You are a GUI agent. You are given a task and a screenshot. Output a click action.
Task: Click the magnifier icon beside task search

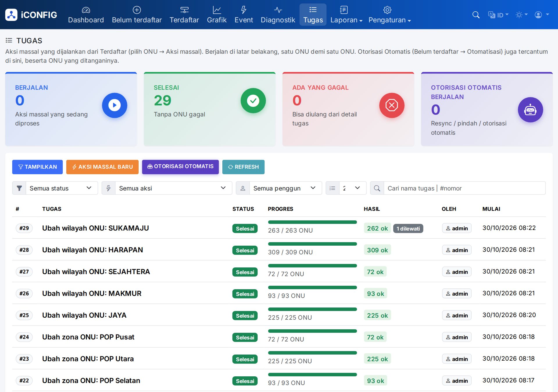[x=377, y=188]
